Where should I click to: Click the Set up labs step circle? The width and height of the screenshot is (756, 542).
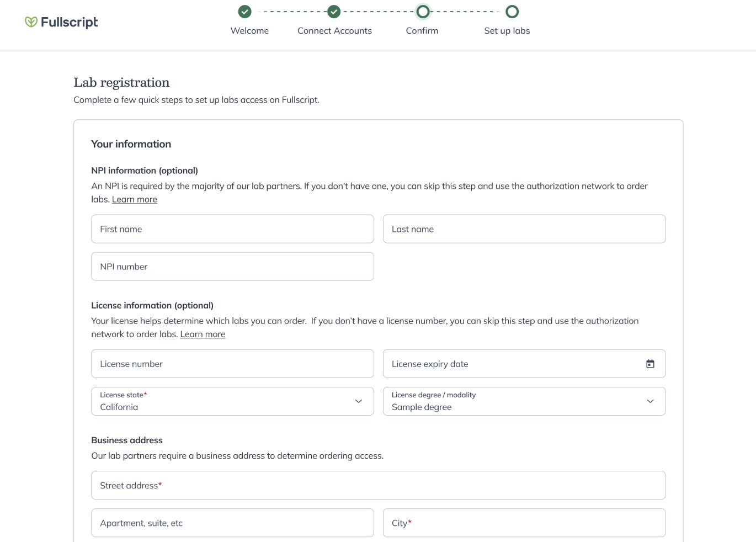tap(512, 12)
